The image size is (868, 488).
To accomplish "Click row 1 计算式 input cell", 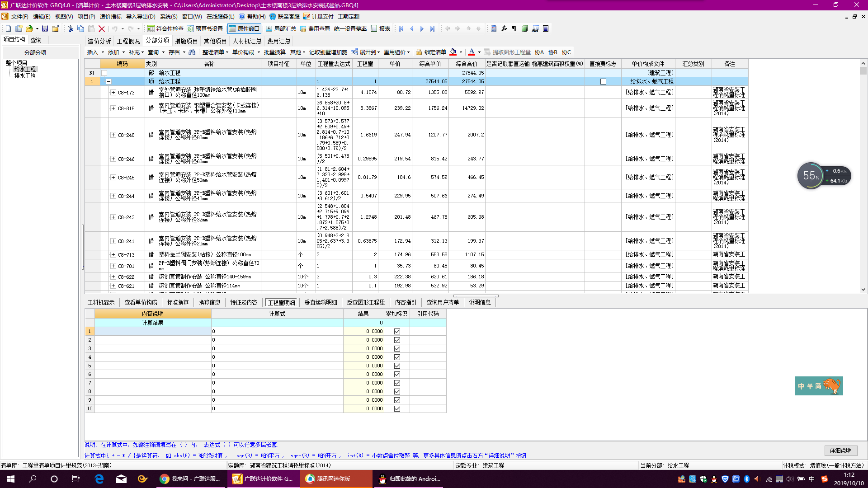I will tap(277, 331).
